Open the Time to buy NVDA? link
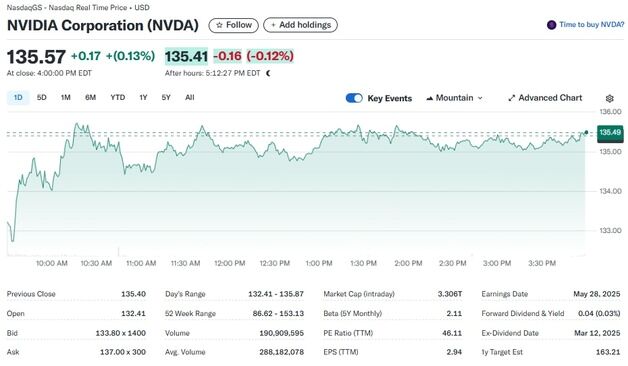The width and height of the screenshot is (628, 366). point(591,25)
